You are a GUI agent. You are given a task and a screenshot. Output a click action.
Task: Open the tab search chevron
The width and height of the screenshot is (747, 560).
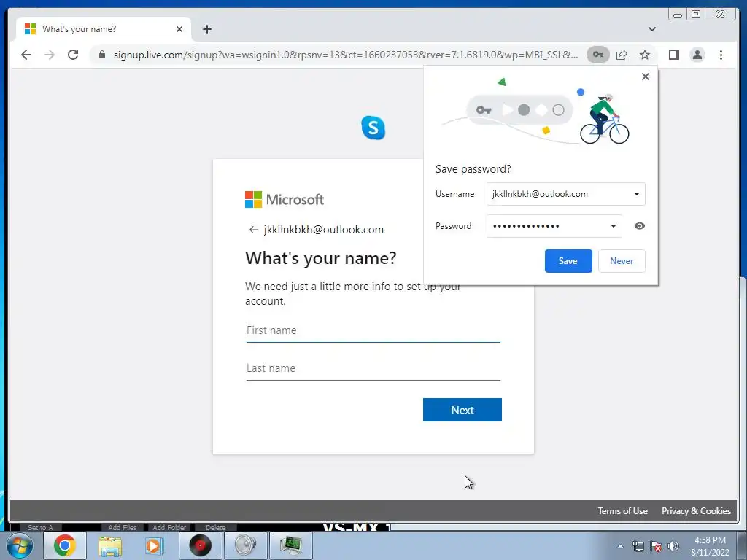coord(651,29)
